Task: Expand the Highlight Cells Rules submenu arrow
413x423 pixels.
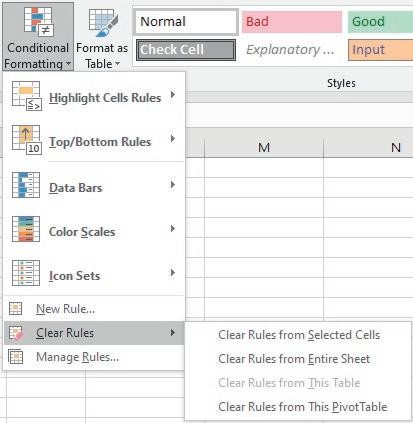Action: click(x=173, y=95)
